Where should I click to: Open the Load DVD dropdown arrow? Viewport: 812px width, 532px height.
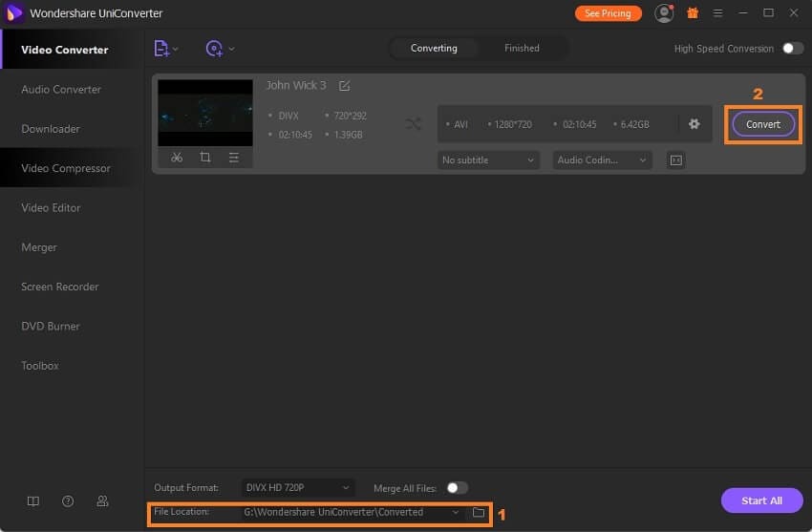tap(231, 49)
